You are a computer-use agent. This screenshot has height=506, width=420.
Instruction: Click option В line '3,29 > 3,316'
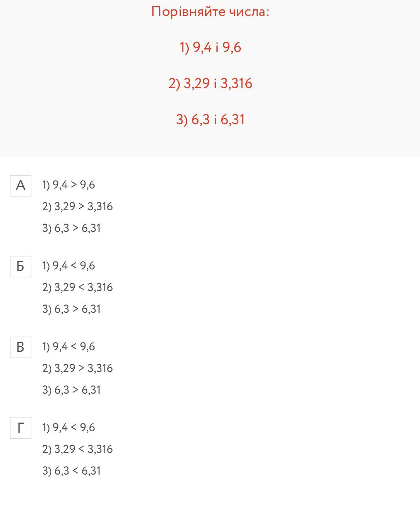point(78,368)
